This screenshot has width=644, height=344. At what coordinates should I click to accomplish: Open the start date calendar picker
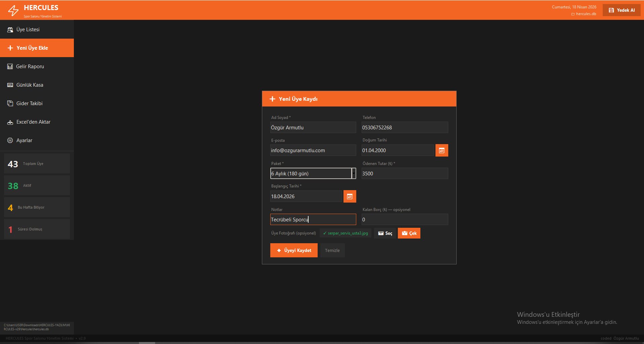(x=350, y=197)
